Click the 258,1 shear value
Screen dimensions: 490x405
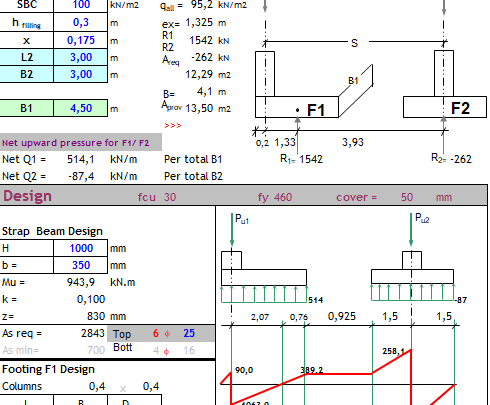(x=393, y=351)
